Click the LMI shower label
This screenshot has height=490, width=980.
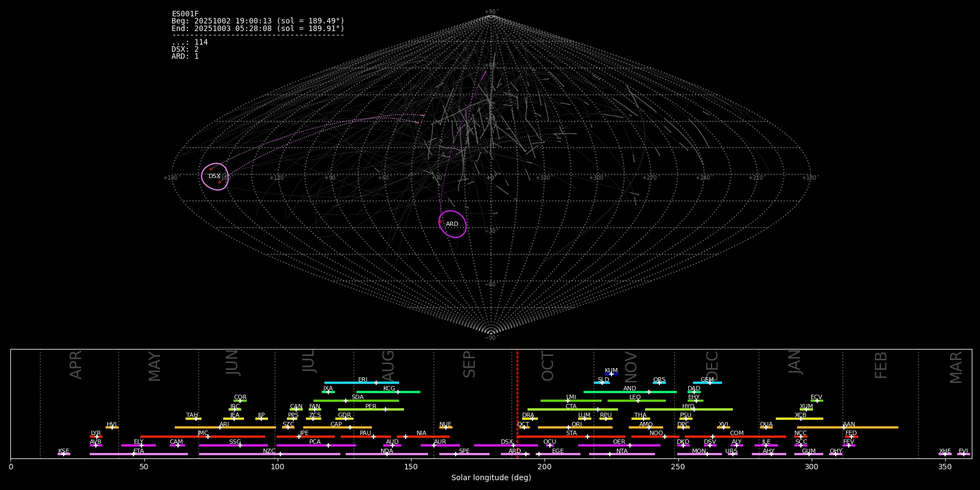tap(571, 397)
